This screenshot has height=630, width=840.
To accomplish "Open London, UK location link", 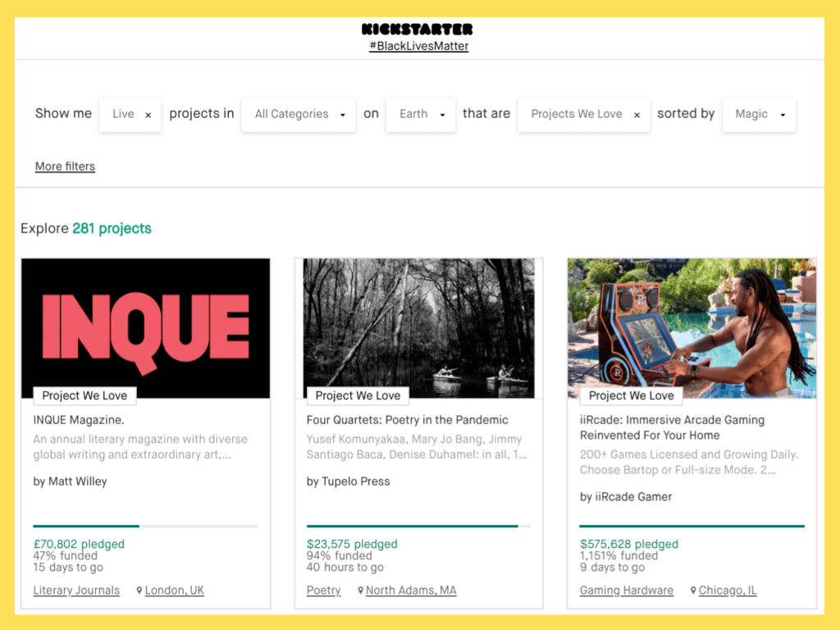I will pyautogui.click(x=175, y=590).
